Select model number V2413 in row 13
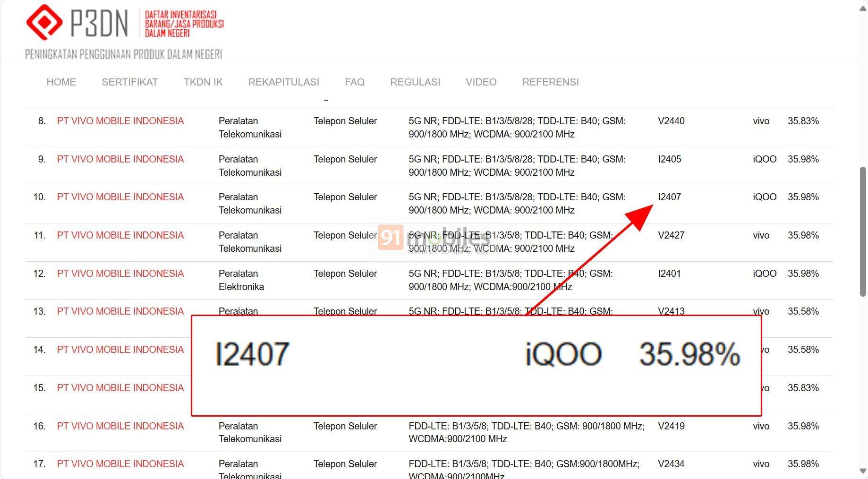The image size is (868, 479). coord(671,311)
